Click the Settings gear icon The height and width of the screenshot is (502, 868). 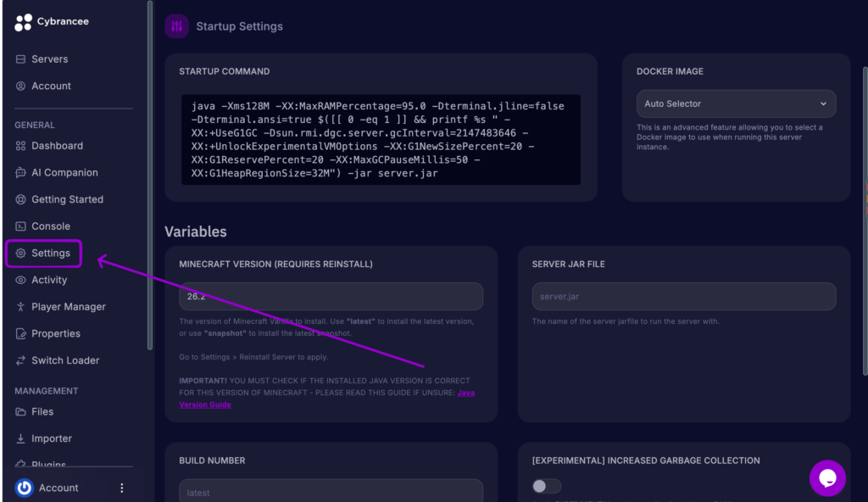click(20, 254)
